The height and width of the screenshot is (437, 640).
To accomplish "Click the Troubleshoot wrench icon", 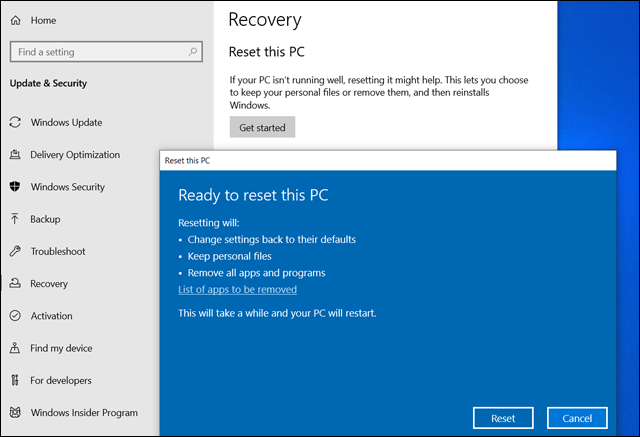I will 15,251.
